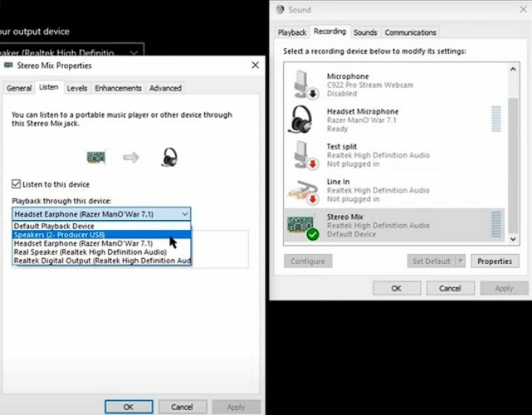Click the Sound dialog speaker title icon

pos(280,10)
